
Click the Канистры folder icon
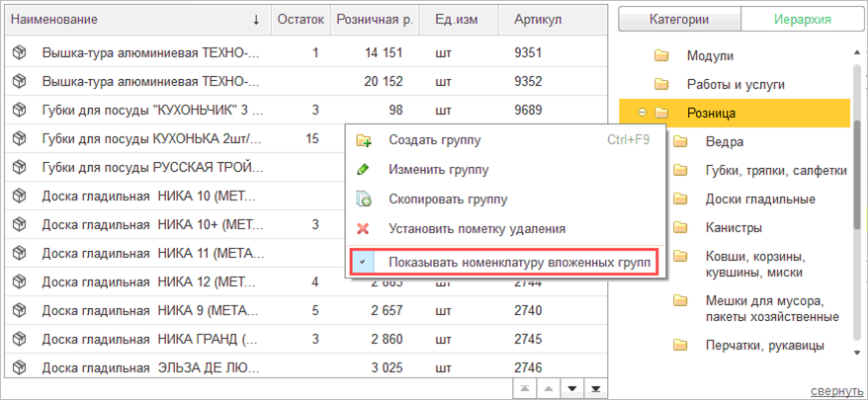[680, 228]
